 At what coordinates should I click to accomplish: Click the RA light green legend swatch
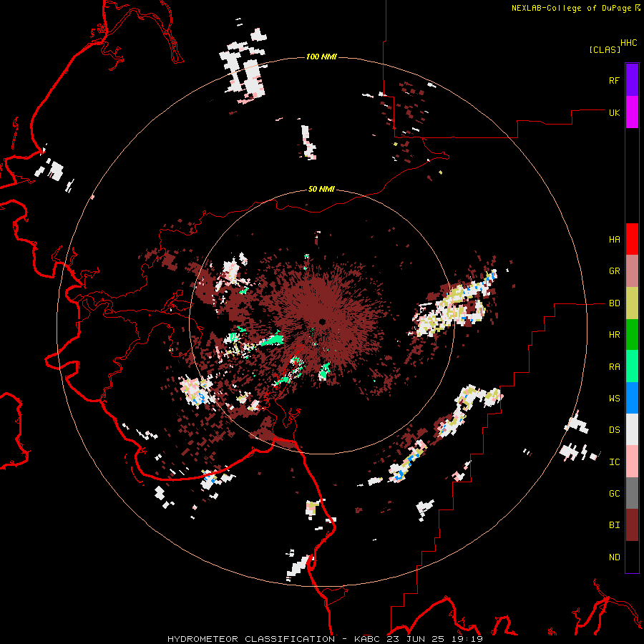point(632,366)
